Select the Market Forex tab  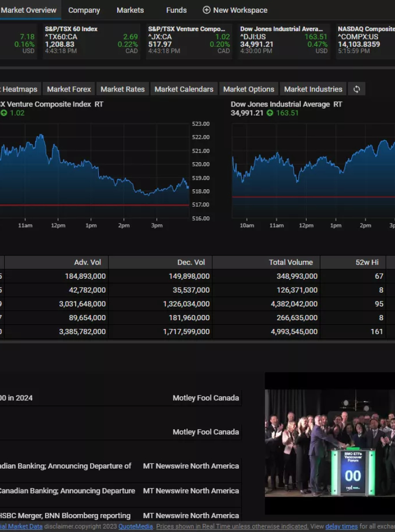click(69, 89)
